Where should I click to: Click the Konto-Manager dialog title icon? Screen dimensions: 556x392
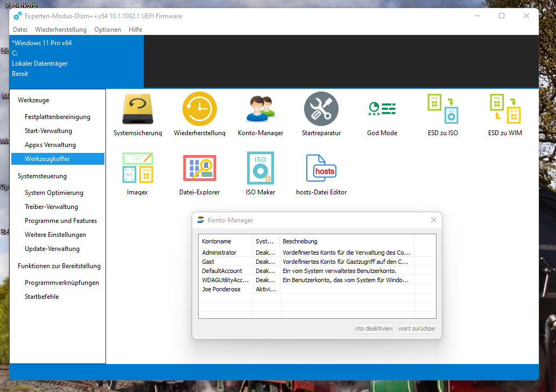[201, 220]
